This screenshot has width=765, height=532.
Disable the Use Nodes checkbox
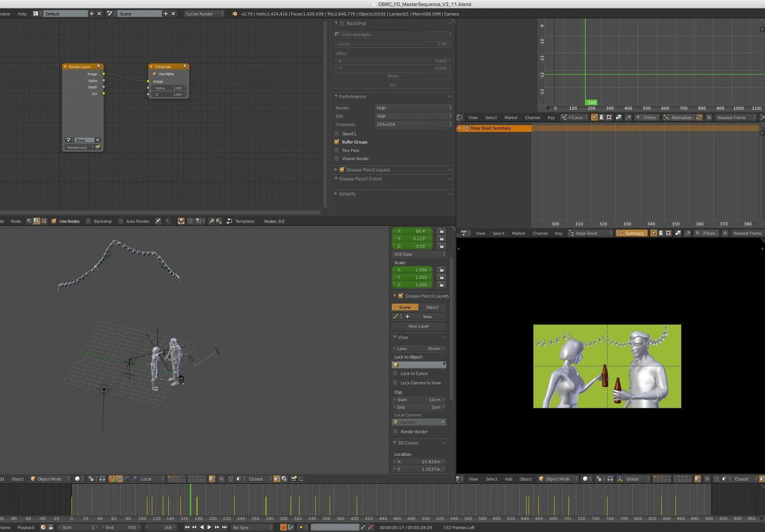pos(54,221)
